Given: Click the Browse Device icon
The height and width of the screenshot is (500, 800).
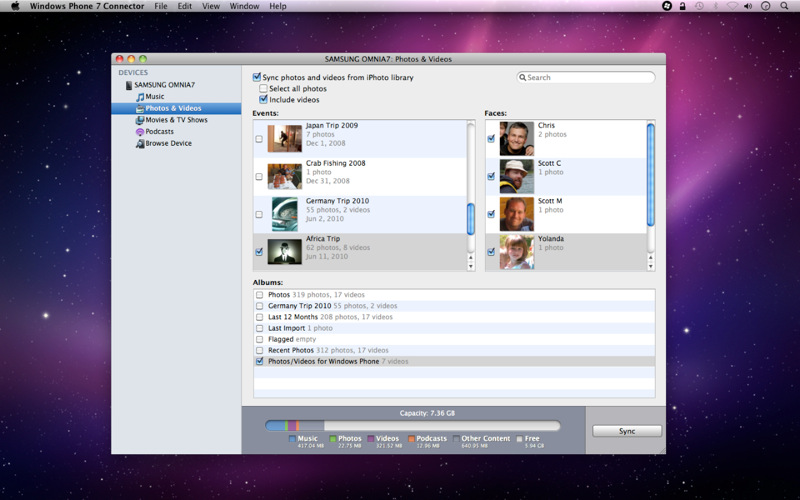Looking at the screenshot, I should coord(139,144).
